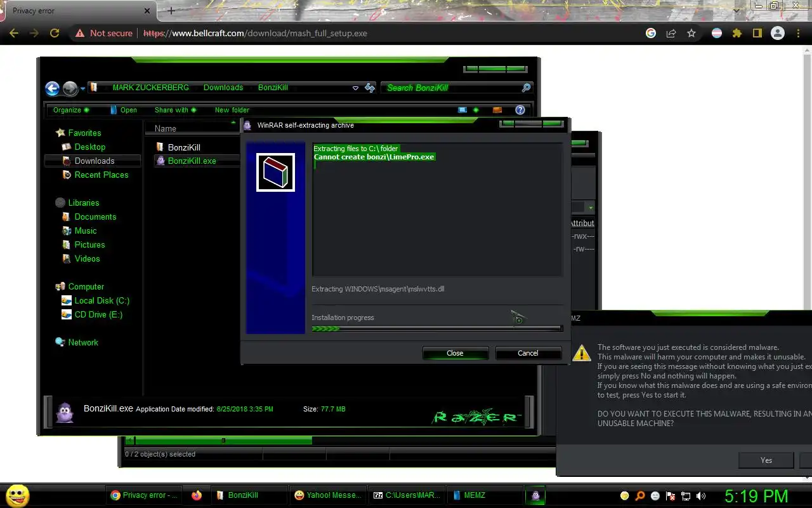Change the Explorer view icon
This screenshot has height=508, width=812.
tap(462, 110)
